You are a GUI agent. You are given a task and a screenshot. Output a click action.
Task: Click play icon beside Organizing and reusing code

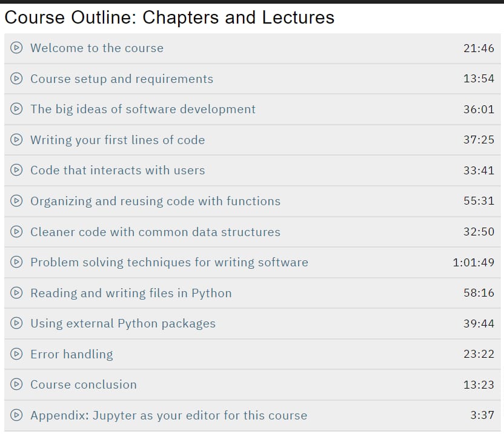point(16,201)
